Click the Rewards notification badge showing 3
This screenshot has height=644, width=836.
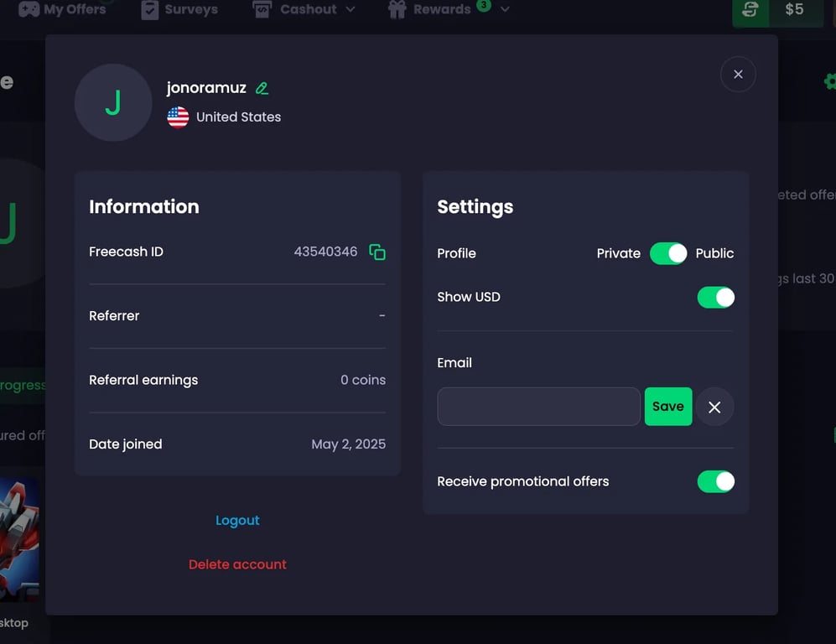(484, 5)
